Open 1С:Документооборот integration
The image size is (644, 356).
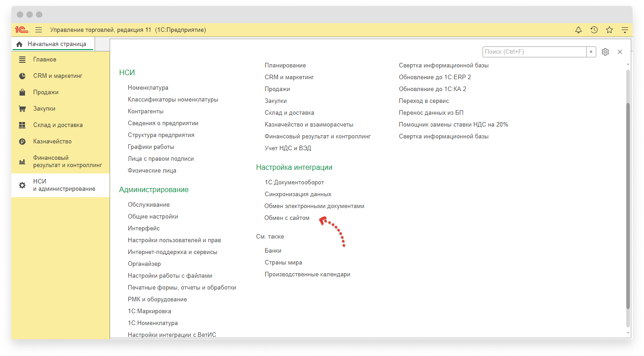pyautogui.click(x=294, y=183)
